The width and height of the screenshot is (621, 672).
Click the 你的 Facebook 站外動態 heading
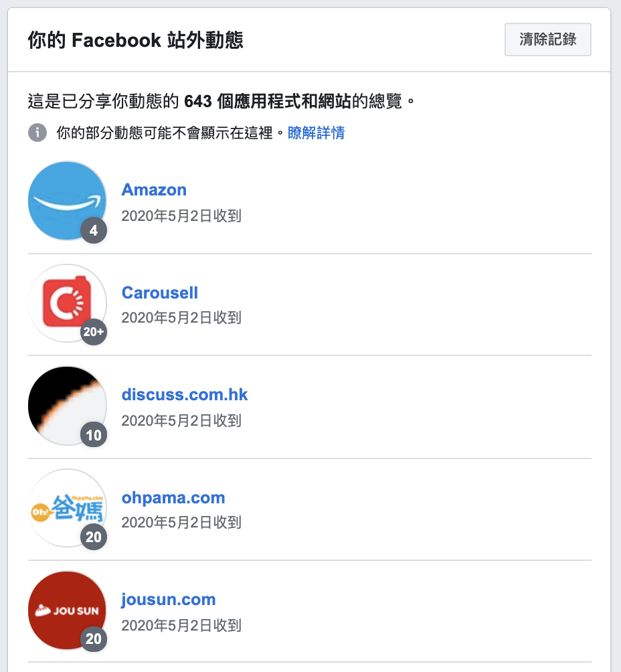(135, 41)
